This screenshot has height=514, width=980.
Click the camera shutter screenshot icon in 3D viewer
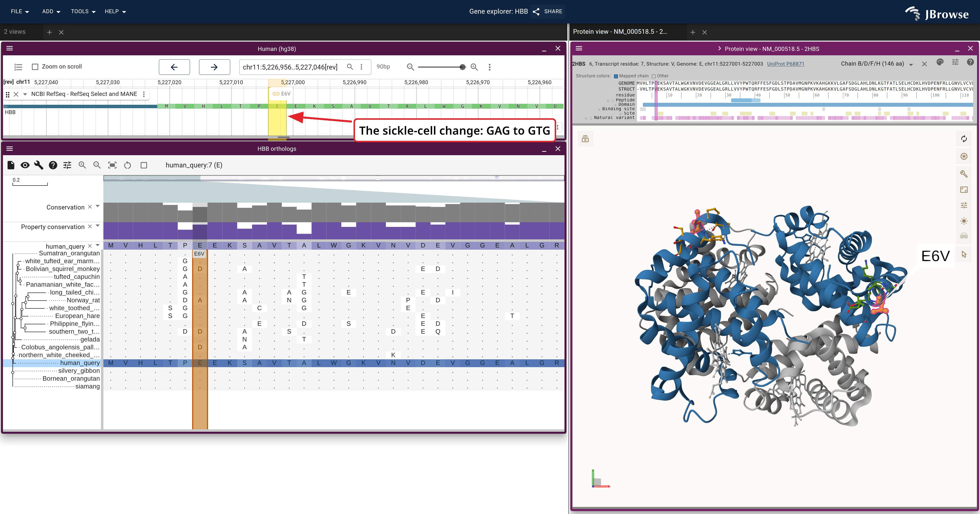pos(964,156)
